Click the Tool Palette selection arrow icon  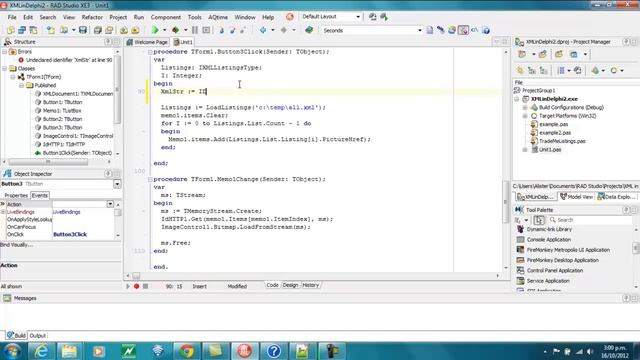coord(539,220)
